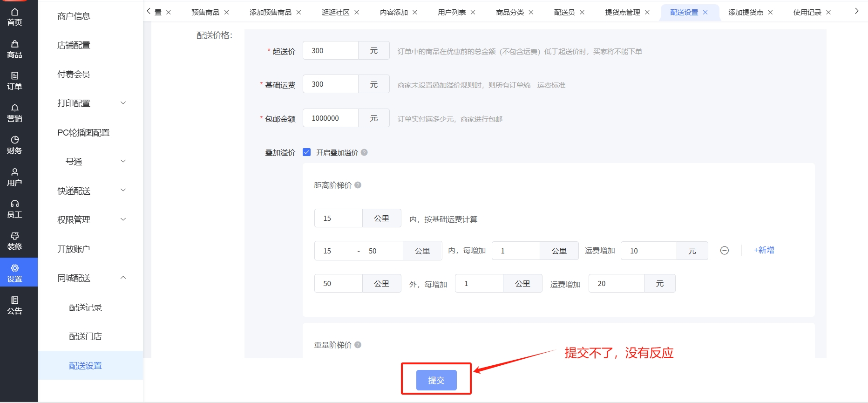This screenshot has height=403, width=868.
Task: Open the 订单 orders section
Action: tap(14, 81)
